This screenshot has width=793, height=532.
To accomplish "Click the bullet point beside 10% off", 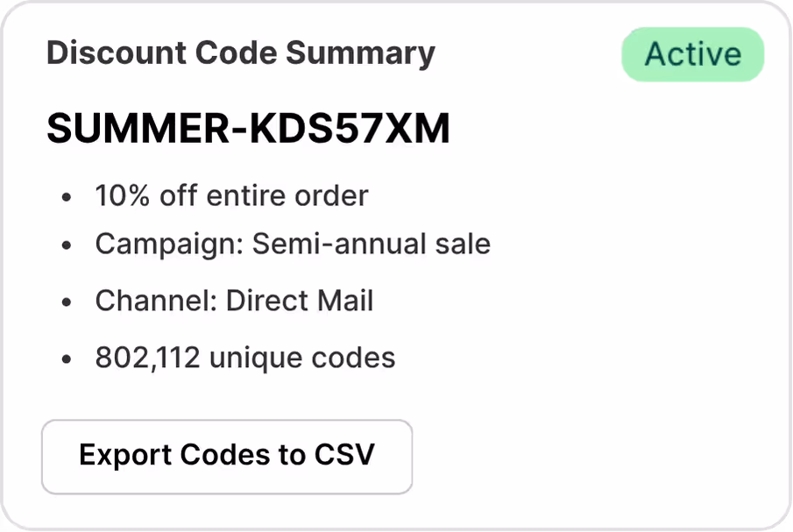I will [67, 195].
